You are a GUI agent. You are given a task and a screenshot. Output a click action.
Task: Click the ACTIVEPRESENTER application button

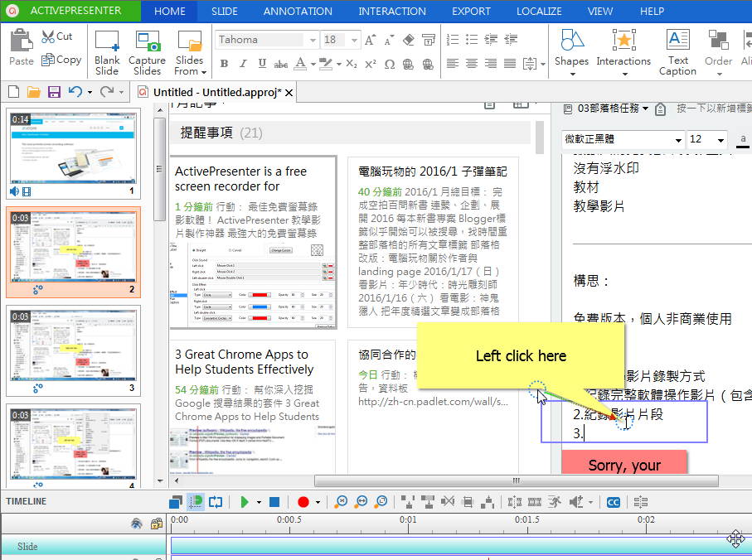[x=70, y=11]
